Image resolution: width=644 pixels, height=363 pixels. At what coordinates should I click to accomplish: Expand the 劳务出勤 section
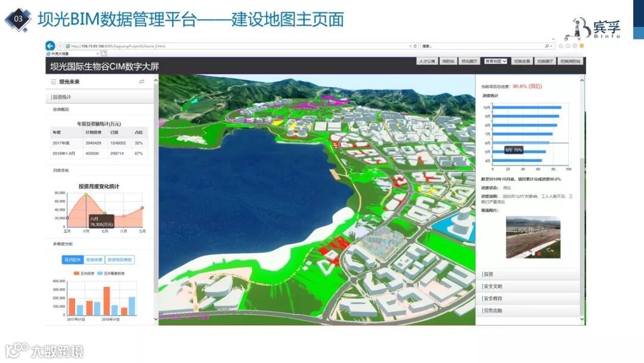(x=530, y=310)
